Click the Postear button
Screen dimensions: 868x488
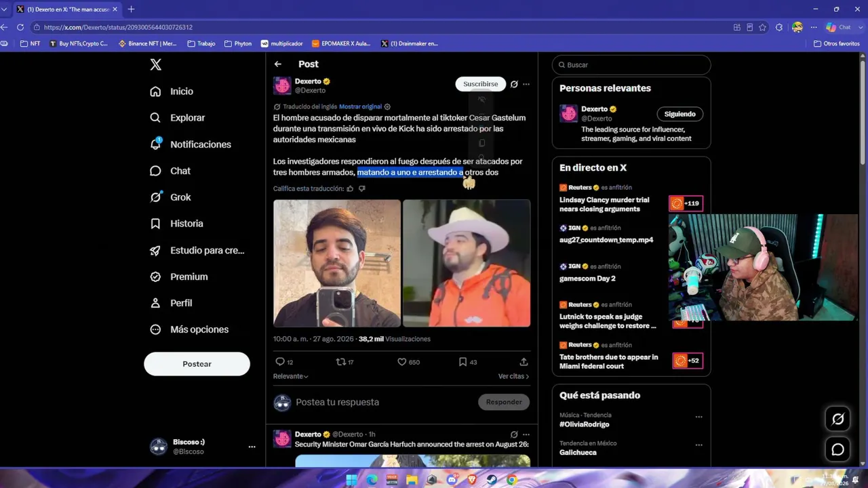pyautogui.click(x=197, y=364)
